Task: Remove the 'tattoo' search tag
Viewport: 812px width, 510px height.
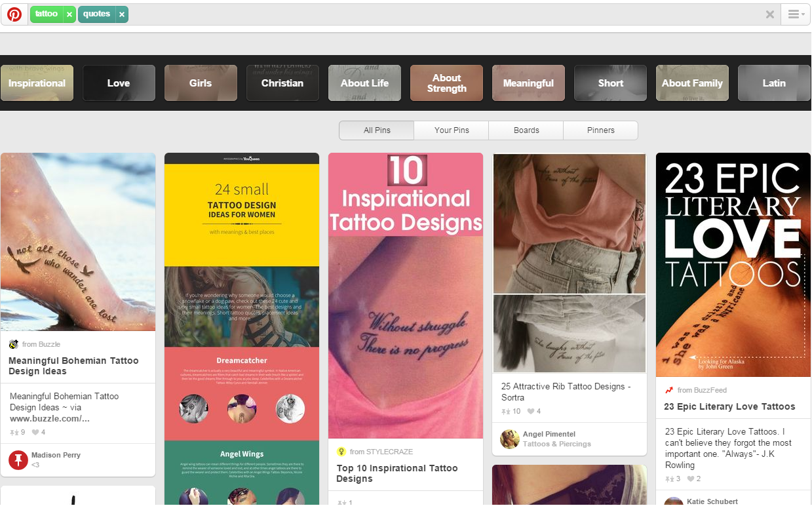Action: [x=69, y=14]
